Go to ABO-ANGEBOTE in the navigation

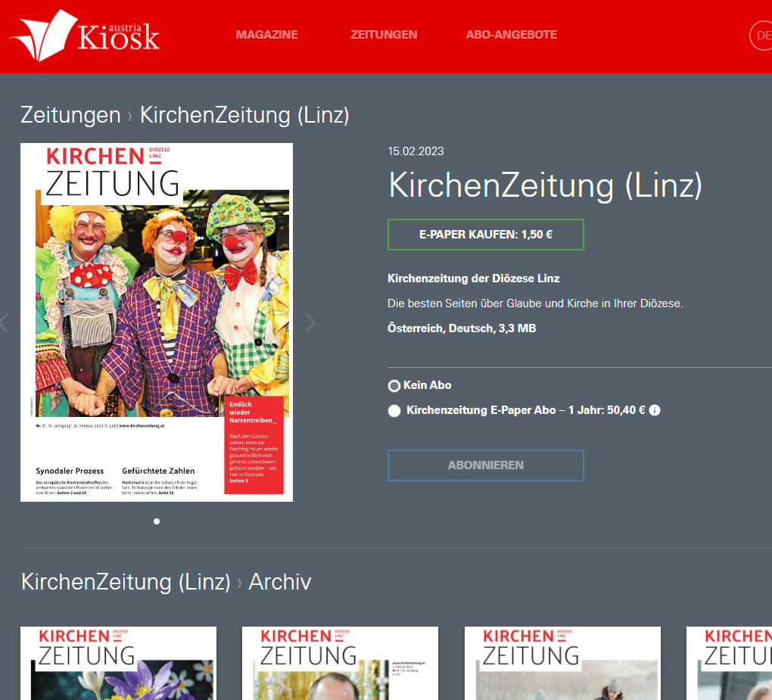tap(511, 35)
